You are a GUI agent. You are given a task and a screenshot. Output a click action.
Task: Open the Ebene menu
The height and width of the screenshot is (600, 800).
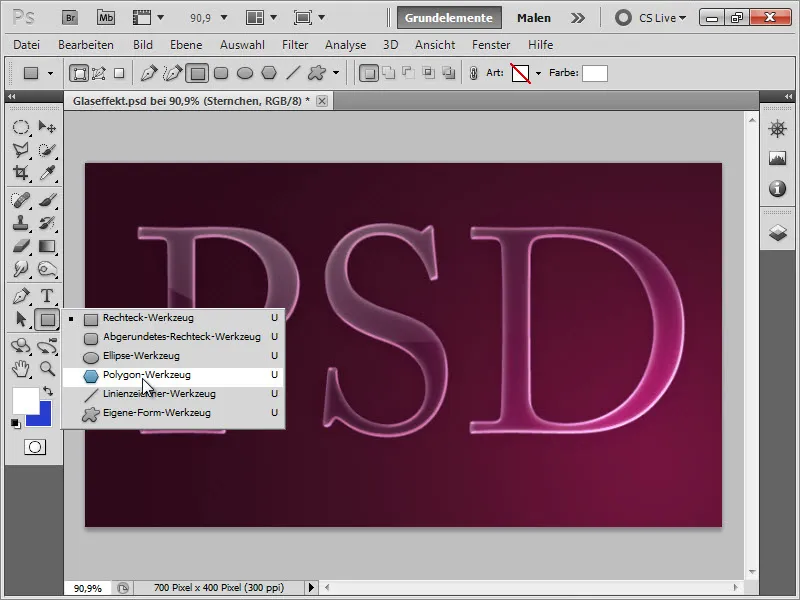(x=186, y=45)
